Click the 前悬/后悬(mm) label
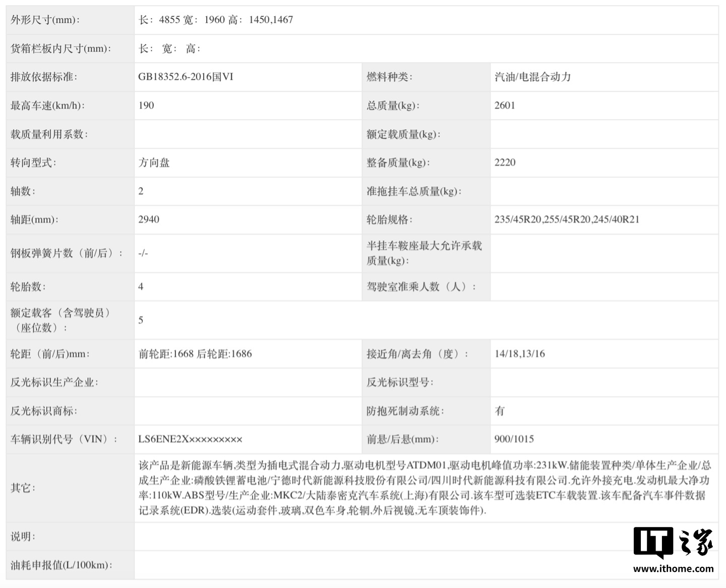This screenshot has height=588, width=726. pyautogui.click(x=403, y=439)
